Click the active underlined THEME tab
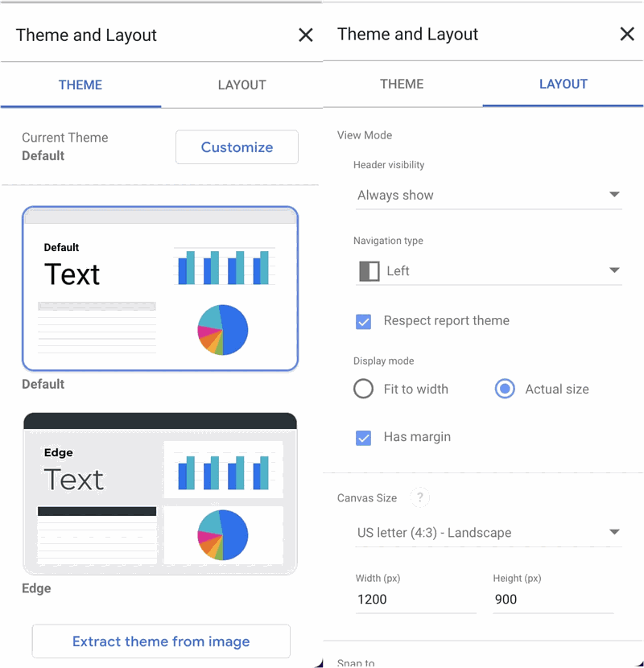This screenshot has width=644, height=668. (80, 85)
